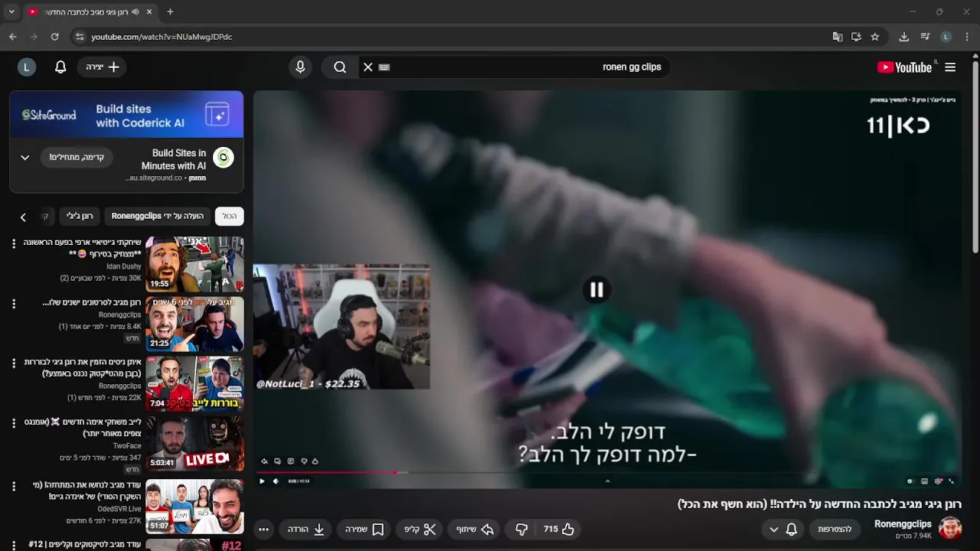Open the 21:25 old videos reaction thumbnail
The height and width of the screenshot is (551, 980).
pyautogui.click(x=194, y=324)
